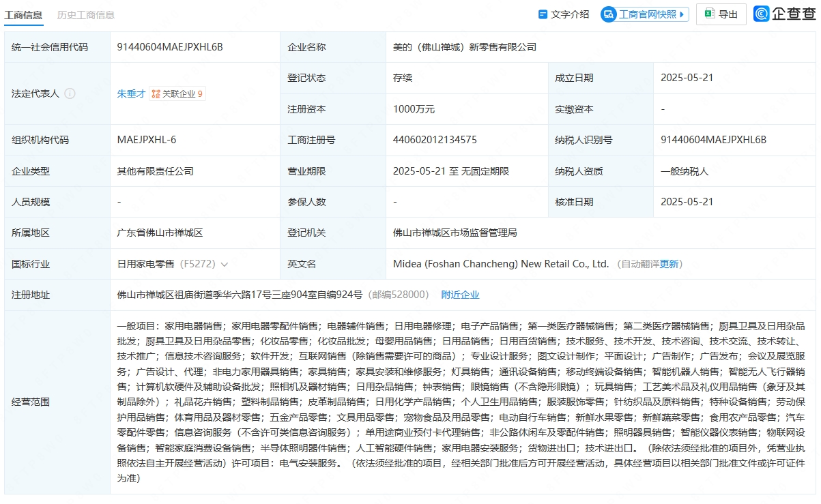Click the 注册资本 field label
The image size is (821, 504).
click(306, 109)
